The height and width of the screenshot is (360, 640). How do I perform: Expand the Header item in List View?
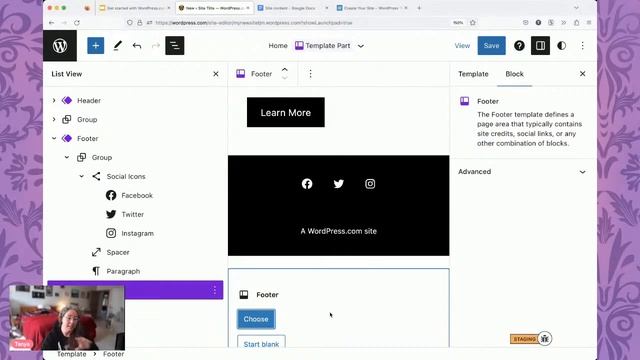[54, 100]
